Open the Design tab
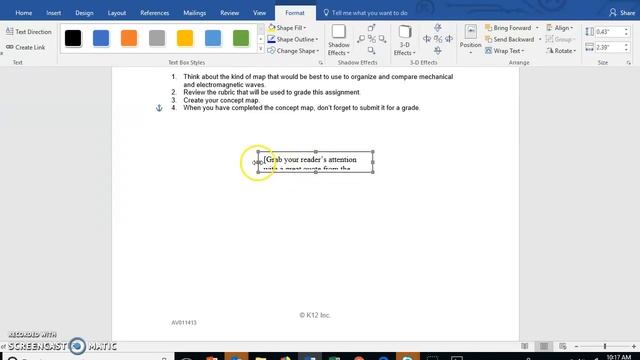The height and width of the screenshot is (360, 640). (x=84, y=13)
